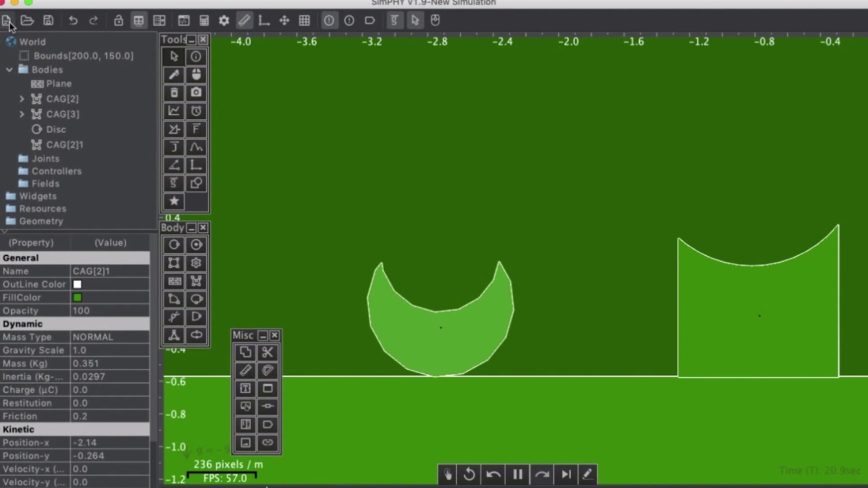Select the scissors cut tool in Misc
The width and height of the screenshot is (868, 488).
(x=267, y=352)
